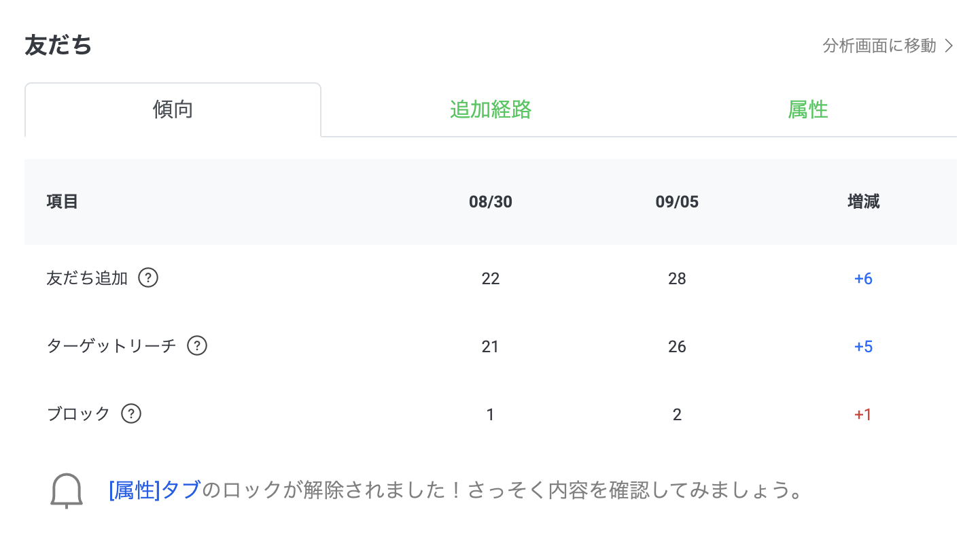Click the chevron arrow after 分析画面に移動
Screen dimensions: 980x544
949,46
